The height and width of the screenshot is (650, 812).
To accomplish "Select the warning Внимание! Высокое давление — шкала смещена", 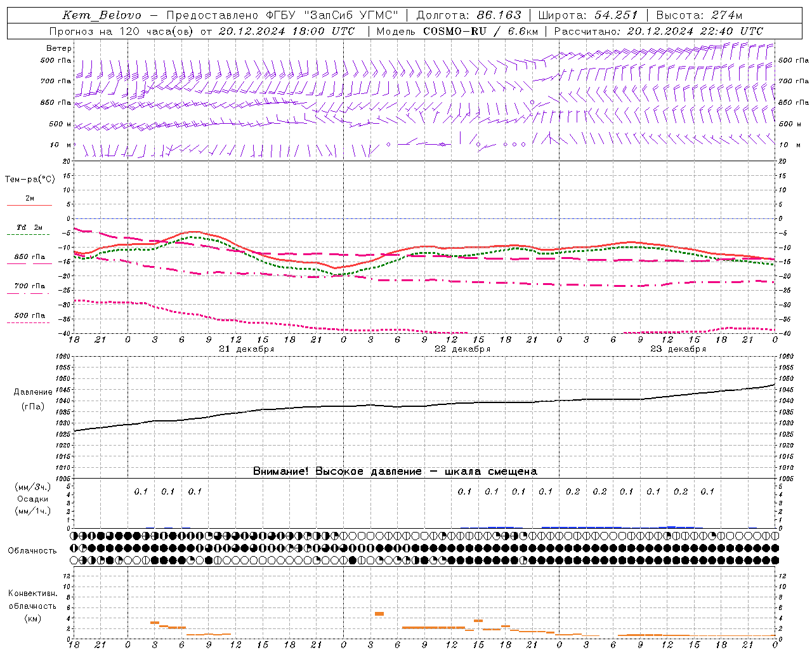I will (395, 471).
